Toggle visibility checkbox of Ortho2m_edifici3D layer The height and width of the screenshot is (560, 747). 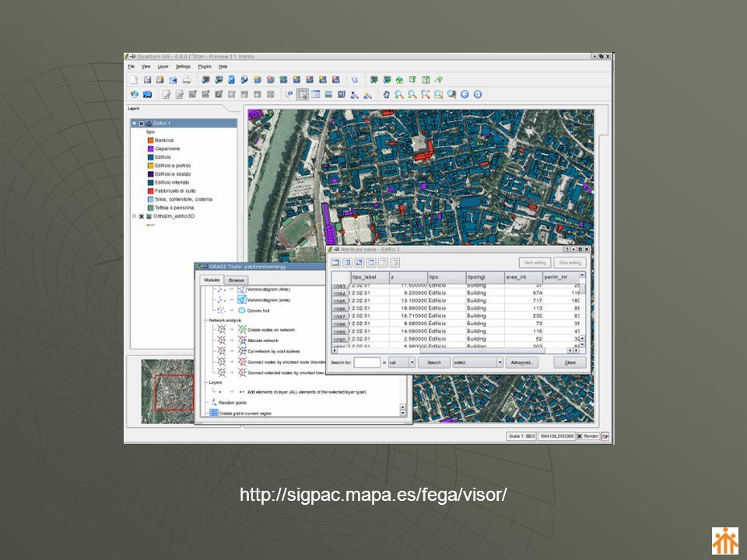142,216
